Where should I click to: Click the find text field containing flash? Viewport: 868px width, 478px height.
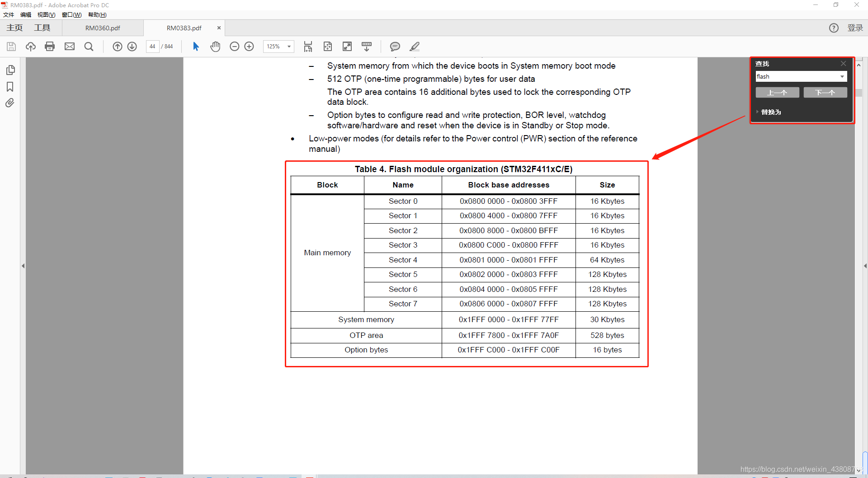(x=797, y=77)
